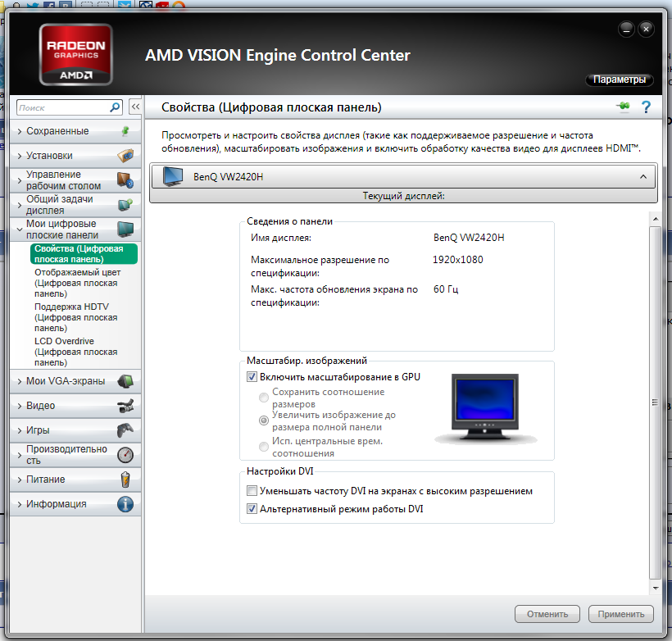This screenshot has height=641, width=672.
Task: Click the Применить button
Action: coord(621,614)
